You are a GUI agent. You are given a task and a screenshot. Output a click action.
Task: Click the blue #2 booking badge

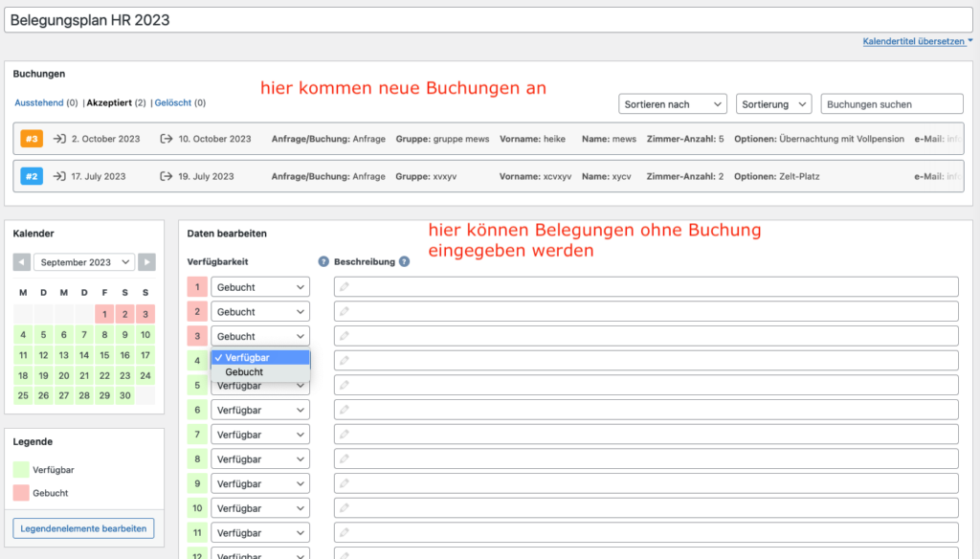(32, 176)
